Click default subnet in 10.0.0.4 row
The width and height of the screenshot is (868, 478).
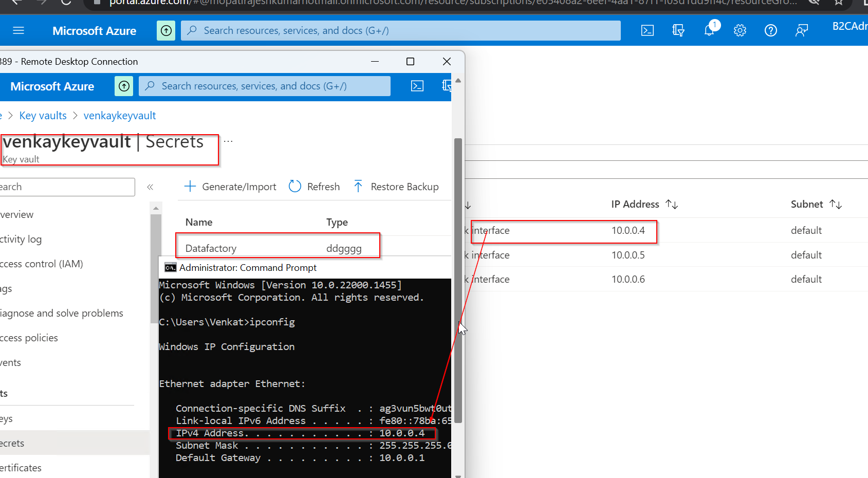[x=806, y=230]
